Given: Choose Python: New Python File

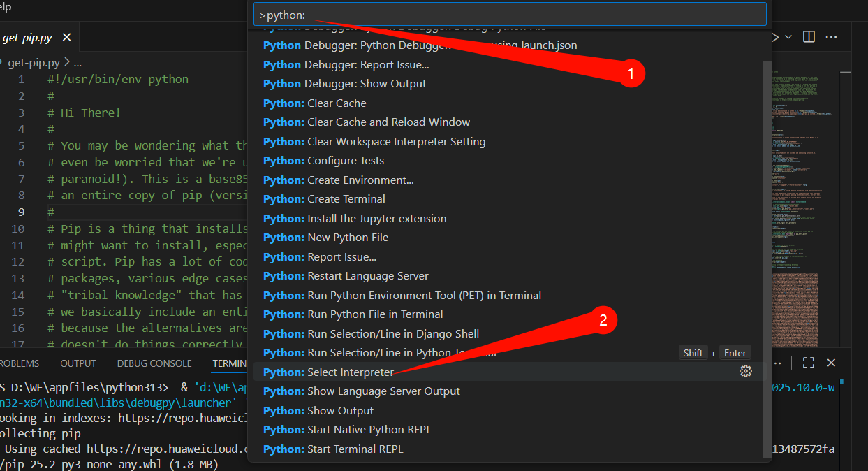Looking at the screenshot, I should [x=510, y=237].
